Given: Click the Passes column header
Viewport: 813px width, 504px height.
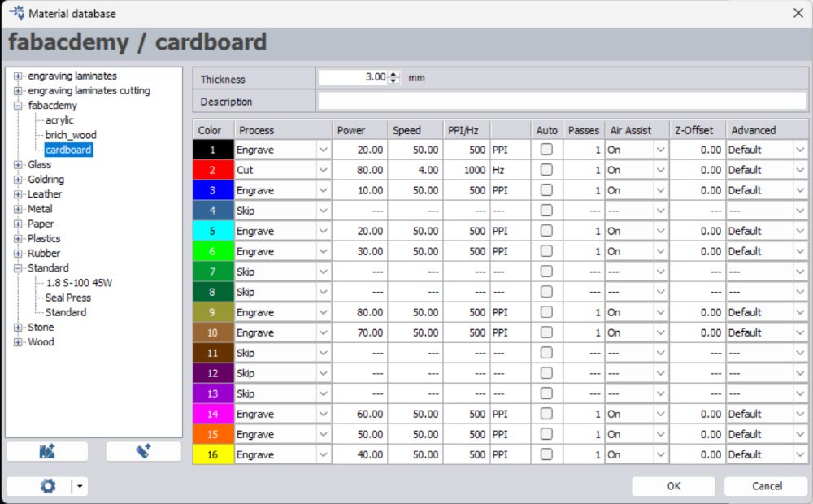Looking at the screenshot, I should [583, 130].
